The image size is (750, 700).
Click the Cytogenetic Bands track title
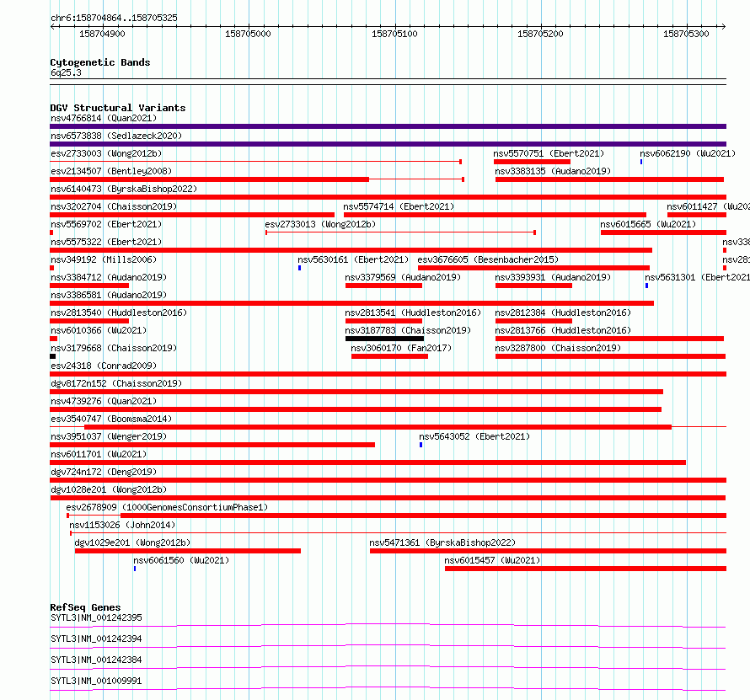(x=100, y=62)
